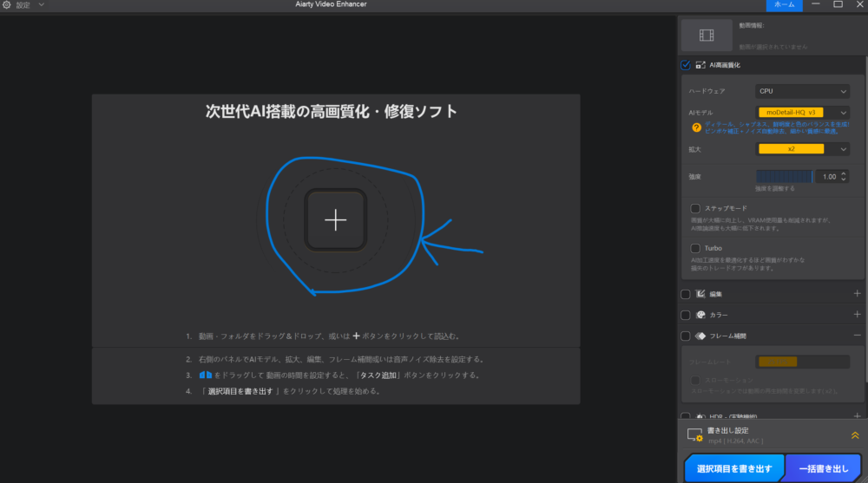Open the 拡大 x2 scale dropdown
Image resolution: width=868 pixels, height=483 pixels.
click(802, 149)
